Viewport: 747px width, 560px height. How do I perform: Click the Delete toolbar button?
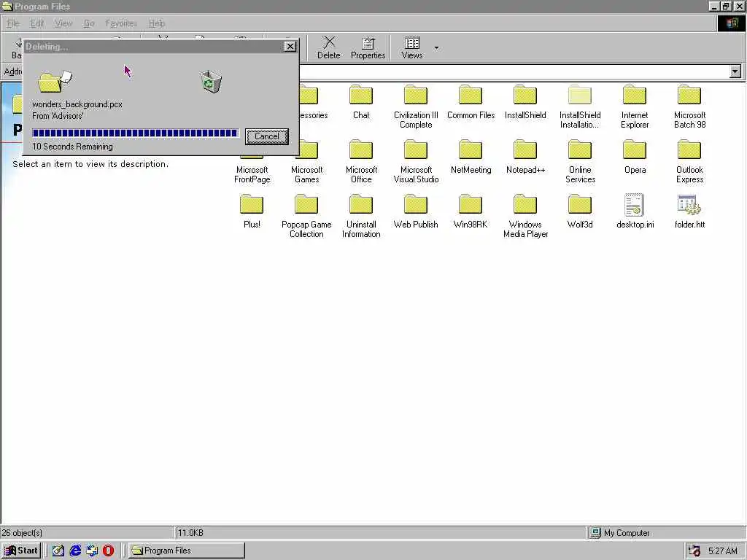coord(329,47)
